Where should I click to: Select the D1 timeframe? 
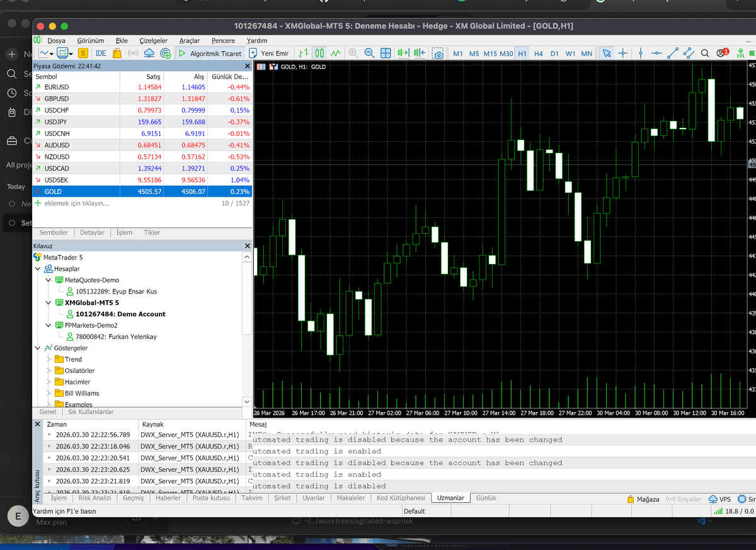[x=554, y=54]
